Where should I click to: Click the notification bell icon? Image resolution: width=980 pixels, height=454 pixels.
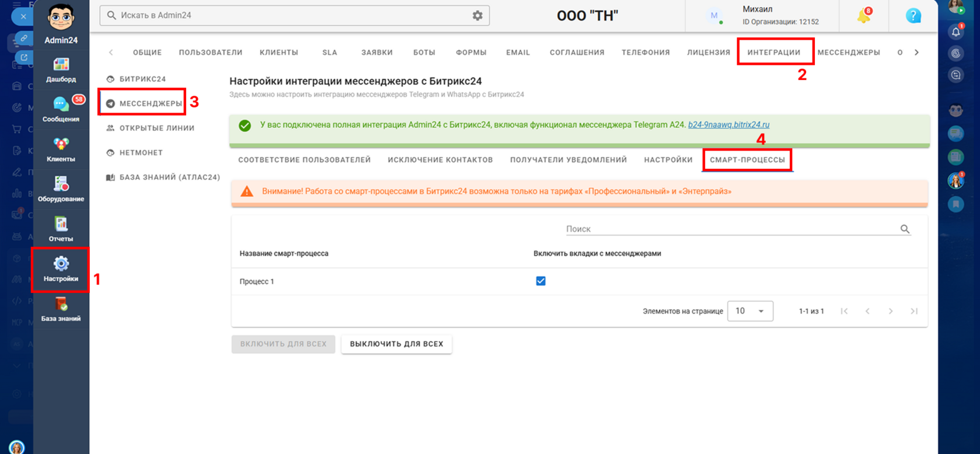(864, 16)
